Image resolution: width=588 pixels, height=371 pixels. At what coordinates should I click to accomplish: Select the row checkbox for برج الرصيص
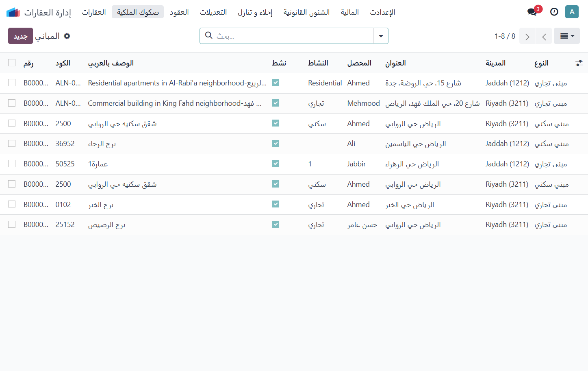coord(12,225)
